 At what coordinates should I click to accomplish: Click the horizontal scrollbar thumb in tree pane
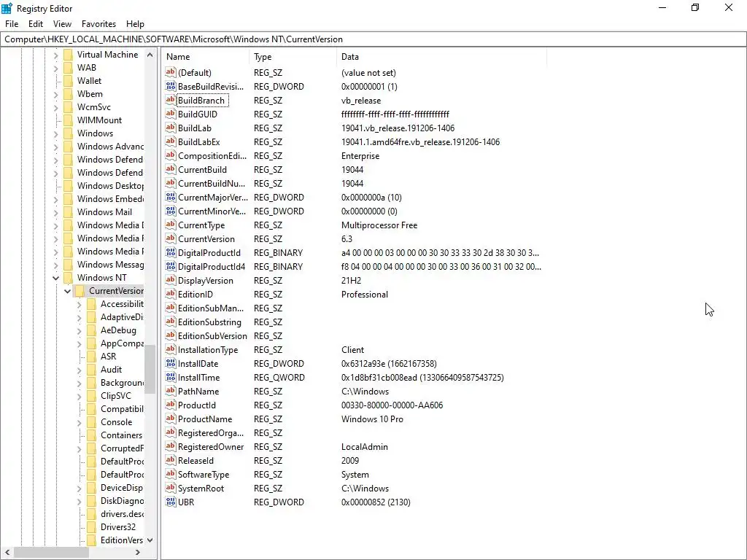(51, 553)
